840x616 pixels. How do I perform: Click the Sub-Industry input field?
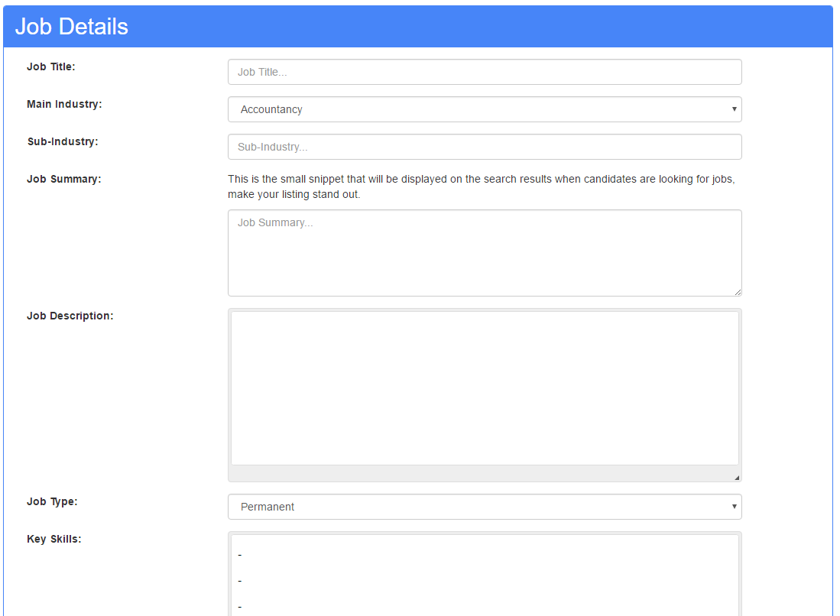point(485,147)
